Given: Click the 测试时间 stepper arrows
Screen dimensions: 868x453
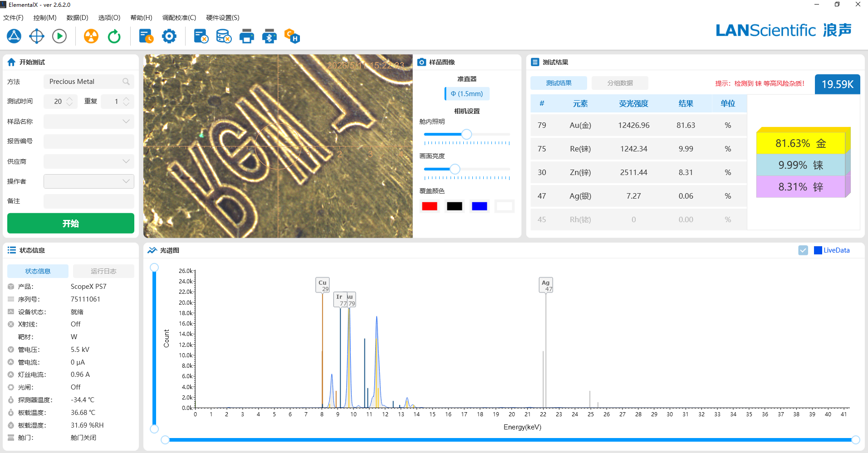Looking at the screenshot, I should click(x=69, y=102).
